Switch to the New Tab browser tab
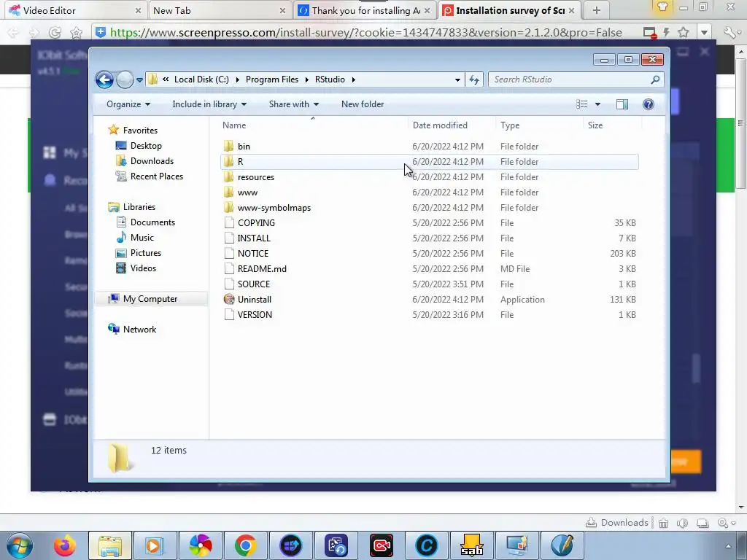747x560 pixels. coord(219,10)
